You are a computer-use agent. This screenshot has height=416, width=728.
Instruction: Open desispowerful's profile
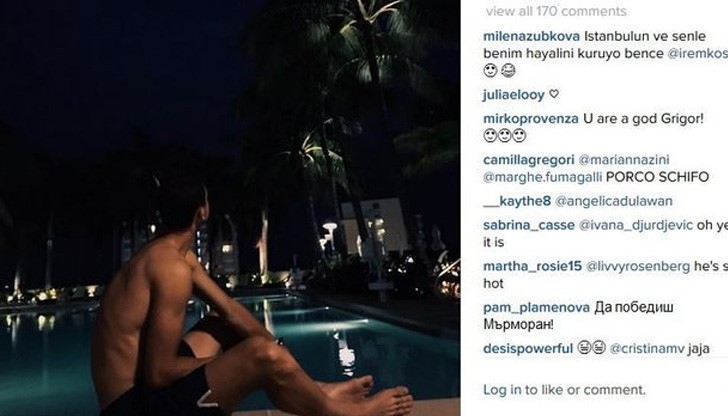[x=528, y=349]
